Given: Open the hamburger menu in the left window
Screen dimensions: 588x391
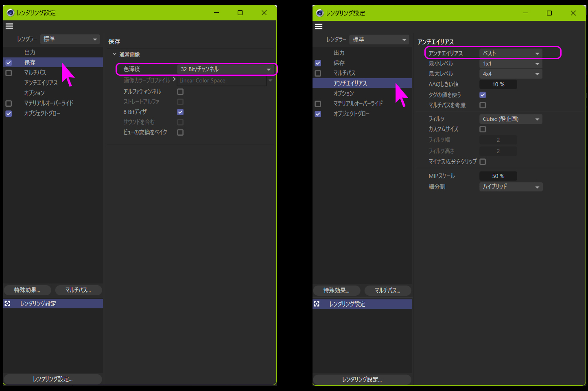Looking at the screenshot, I should pyautogui.click(x=9, y=26).
